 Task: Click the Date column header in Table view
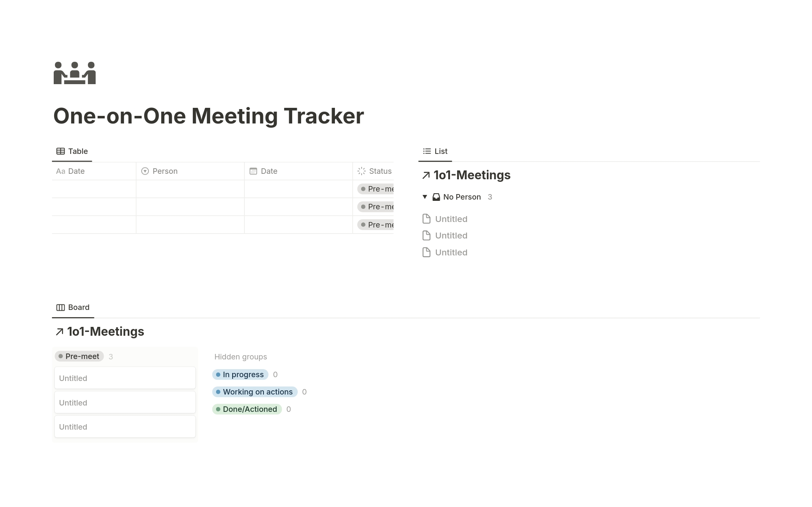coord(269,170)
